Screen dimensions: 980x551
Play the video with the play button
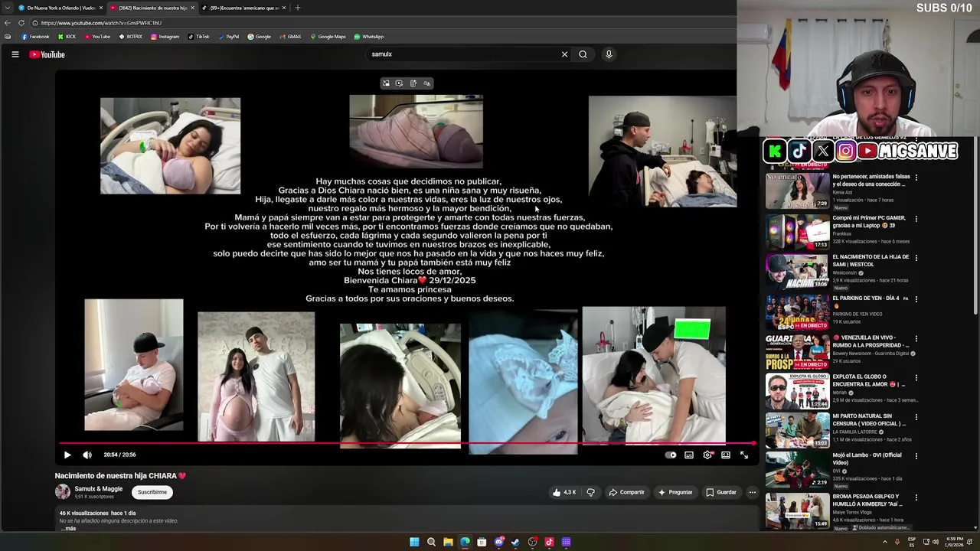pos(67,455)
